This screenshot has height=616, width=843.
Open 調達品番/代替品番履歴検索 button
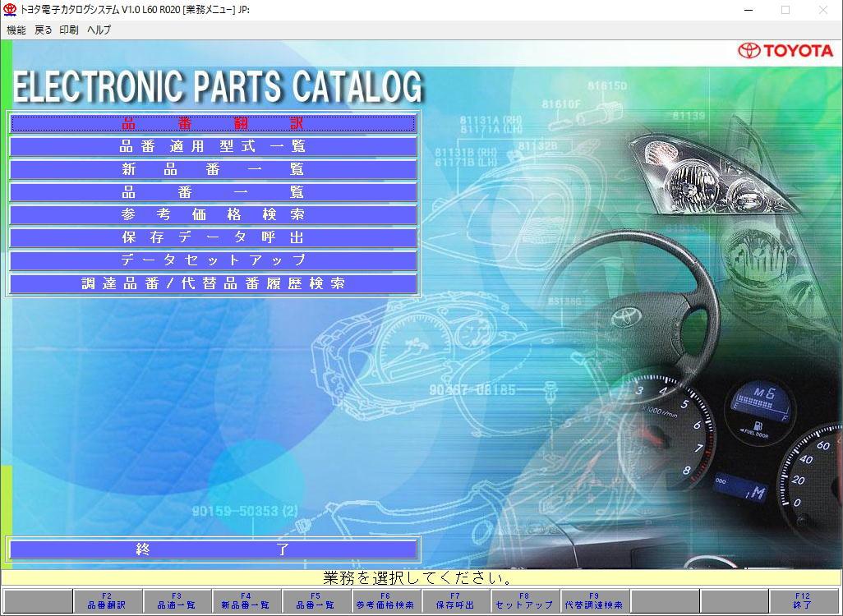(214, 283)
